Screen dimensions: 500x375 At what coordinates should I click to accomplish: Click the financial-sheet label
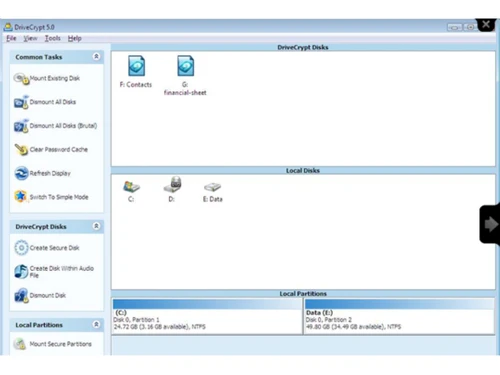[x=185, y=93]
